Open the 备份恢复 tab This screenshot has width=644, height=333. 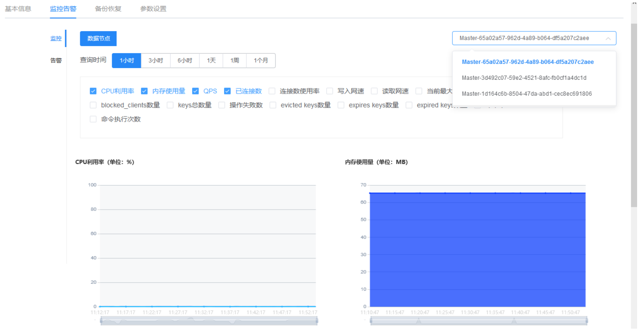[108, 9]
